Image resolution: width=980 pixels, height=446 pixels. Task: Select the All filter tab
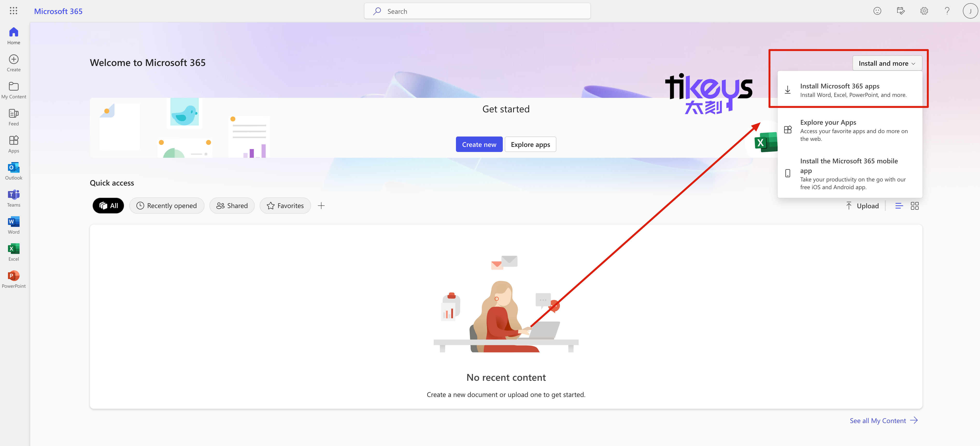click(108, 206)
